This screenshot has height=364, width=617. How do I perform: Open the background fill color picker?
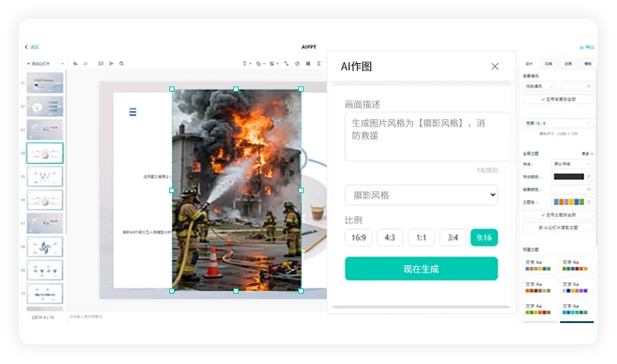pos(577,86)
